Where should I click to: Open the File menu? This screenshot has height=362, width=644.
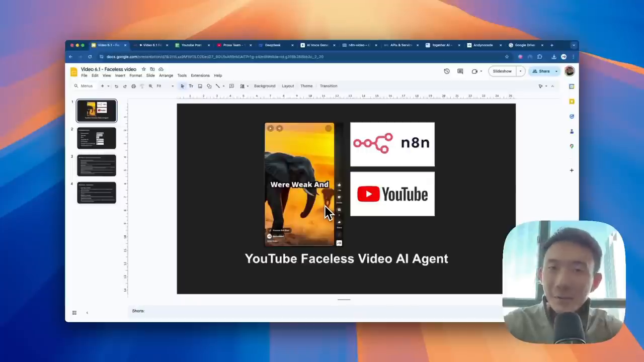(x=84, y=75)
